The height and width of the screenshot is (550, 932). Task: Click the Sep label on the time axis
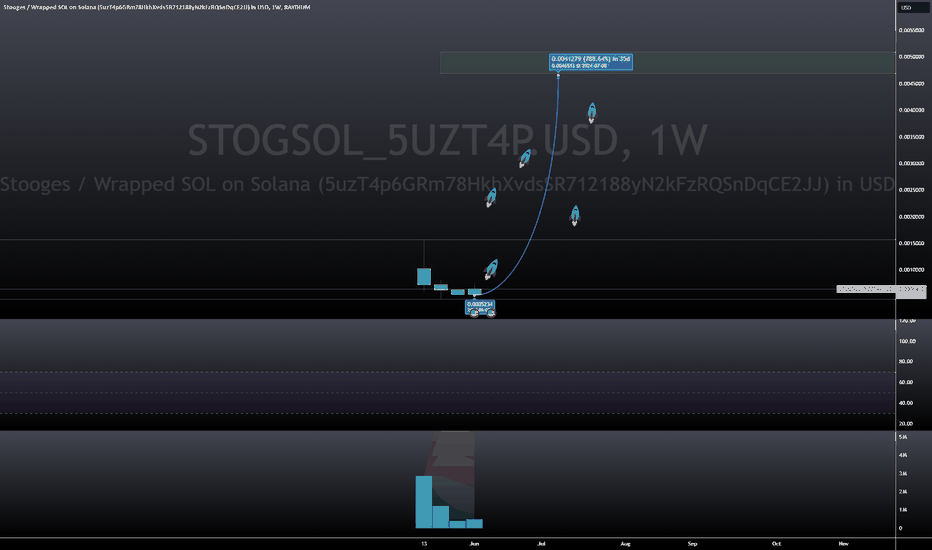click(x=692, y=543)
